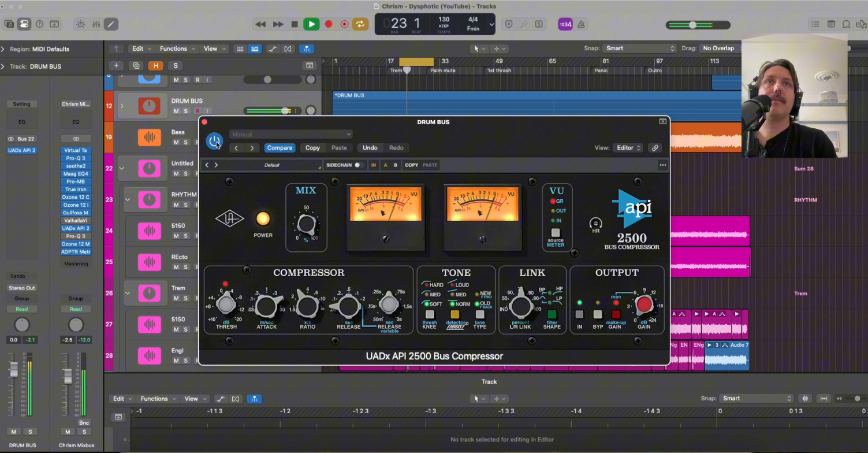Click the yellow POWER lamp on API 2500

click(263, 218)
